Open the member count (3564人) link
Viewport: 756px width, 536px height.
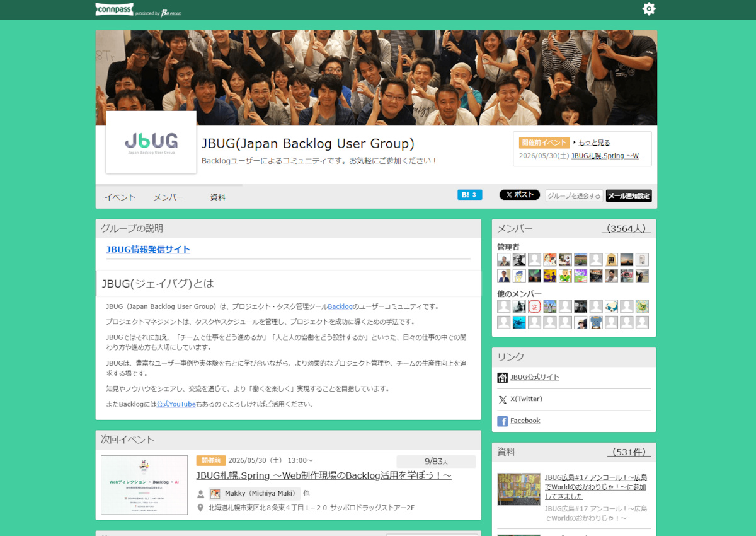click(x=626, y=228)
